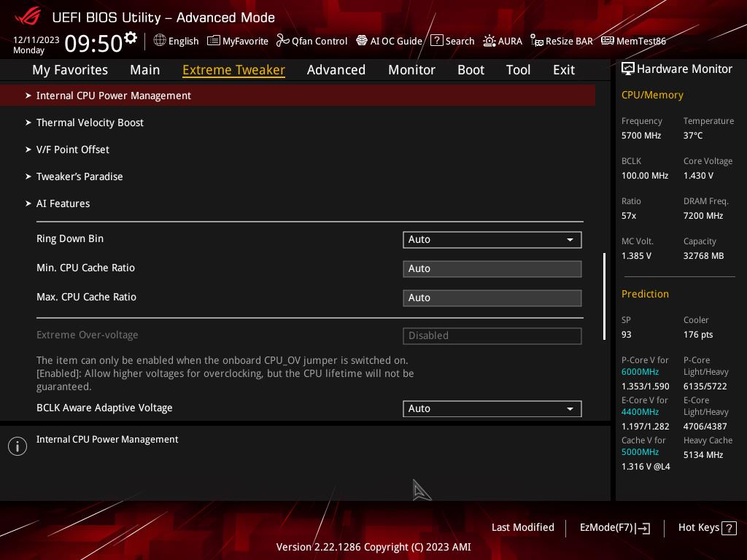Open AURA lighting settings icon
This screenshot has width=747, height=560.
[489, 41]
